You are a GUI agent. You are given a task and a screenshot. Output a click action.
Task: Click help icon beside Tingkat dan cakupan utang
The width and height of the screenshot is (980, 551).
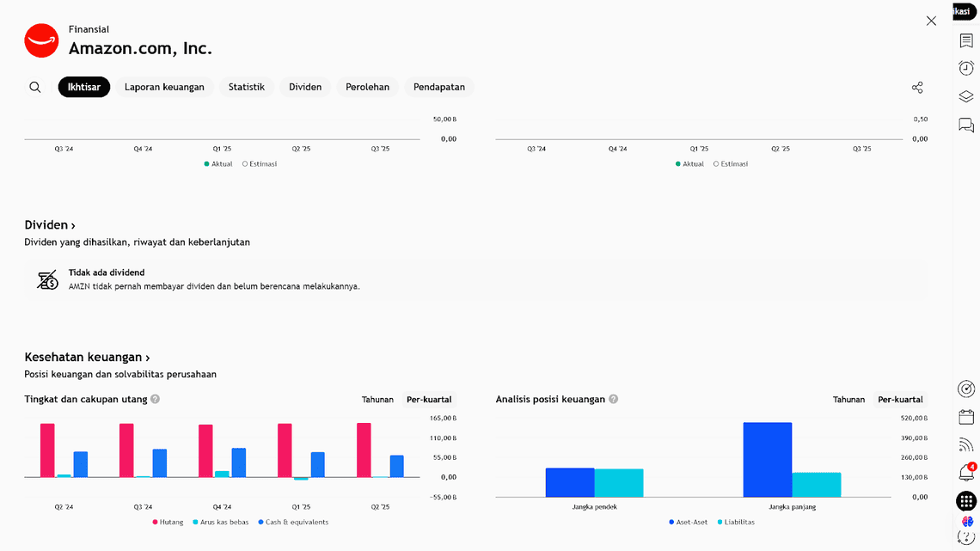[156, 399]
